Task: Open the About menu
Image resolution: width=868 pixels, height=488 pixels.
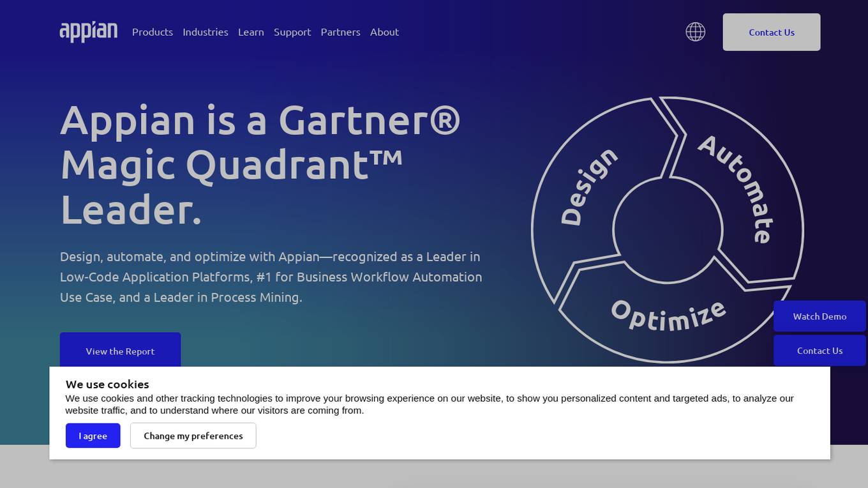Action: 384,32
